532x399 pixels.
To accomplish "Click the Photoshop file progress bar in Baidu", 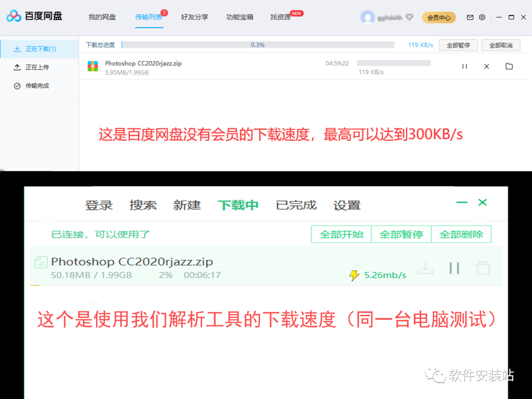I will point(394,63).
